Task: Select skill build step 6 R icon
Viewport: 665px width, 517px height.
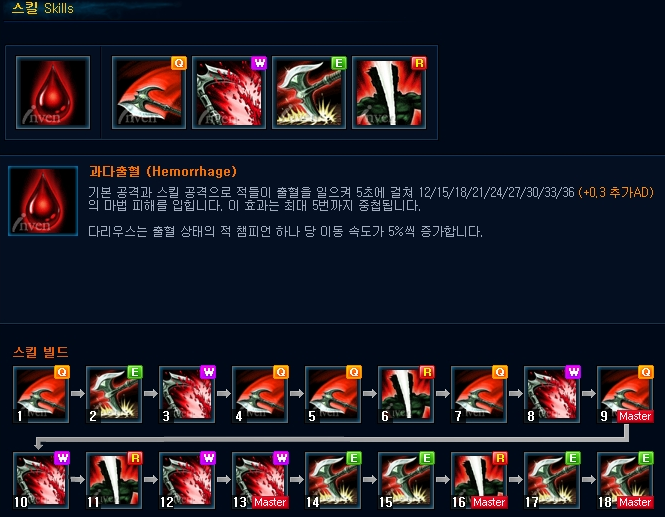Action: 406,394
